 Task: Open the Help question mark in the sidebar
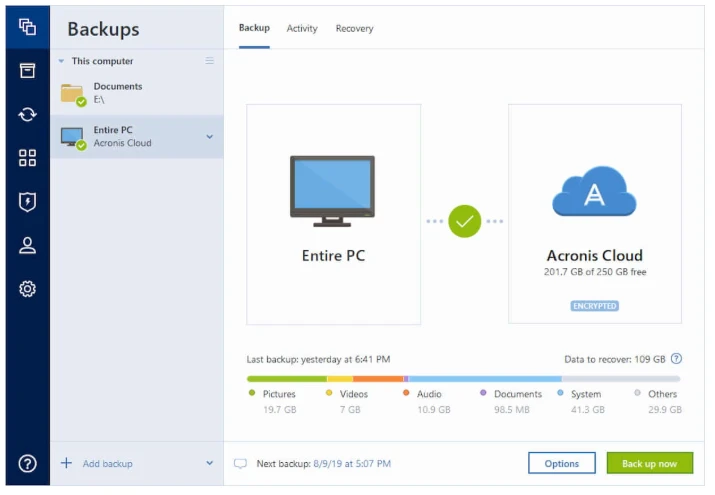pyautogui.click(x=27, y=464)
